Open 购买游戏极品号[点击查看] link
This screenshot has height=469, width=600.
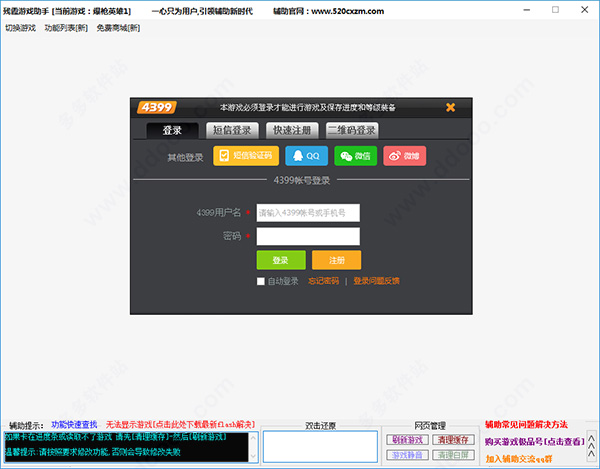535,441
